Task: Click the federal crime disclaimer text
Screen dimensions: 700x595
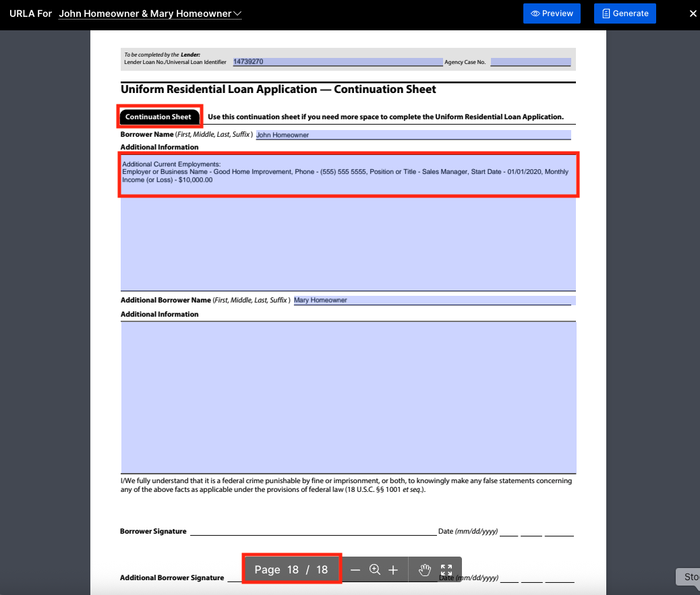Action: (346, 485)
